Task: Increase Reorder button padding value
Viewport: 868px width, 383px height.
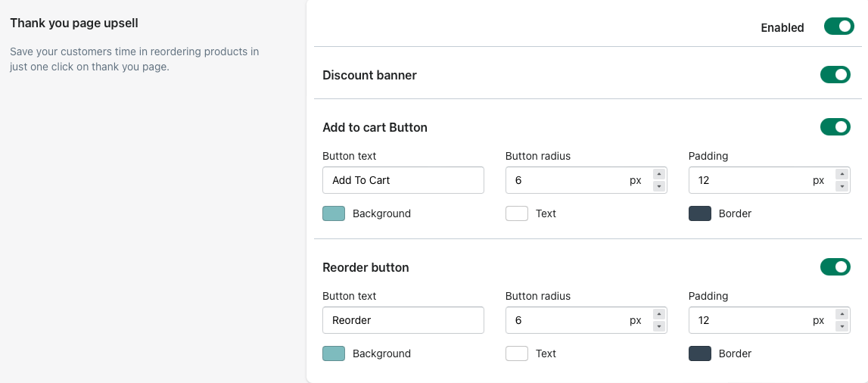Action: click(842, 315)
